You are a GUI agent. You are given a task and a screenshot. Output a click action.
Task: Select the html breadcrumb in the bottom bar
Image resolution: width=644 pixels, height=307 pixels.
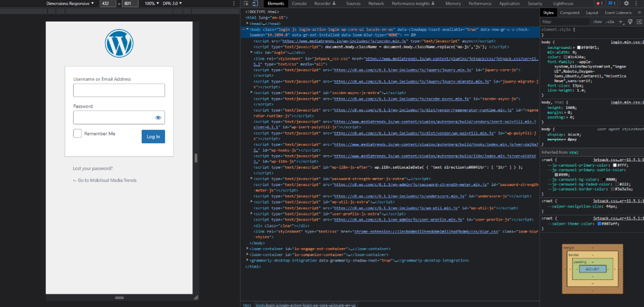point(247,305)
